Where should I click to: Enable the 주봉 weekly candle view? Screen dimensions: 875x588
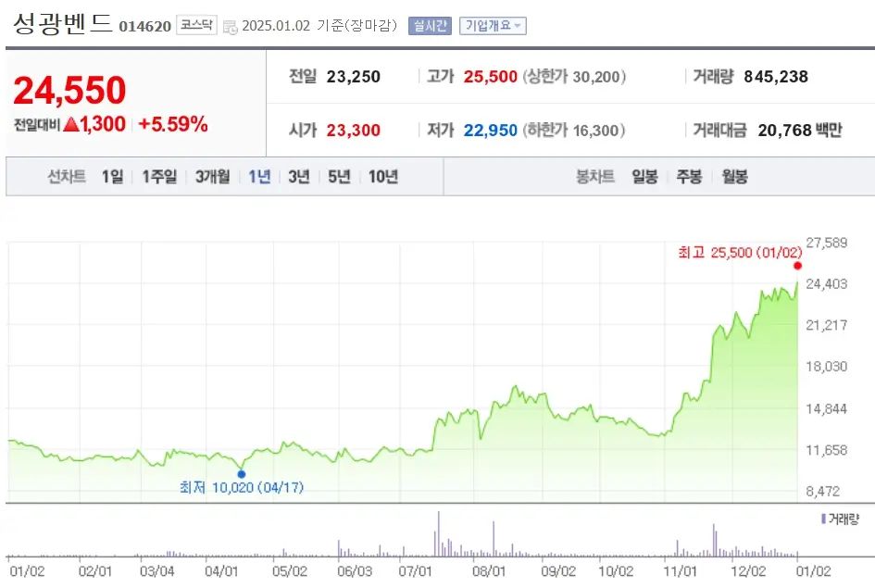pyautogui.click(x=689, y=176)
